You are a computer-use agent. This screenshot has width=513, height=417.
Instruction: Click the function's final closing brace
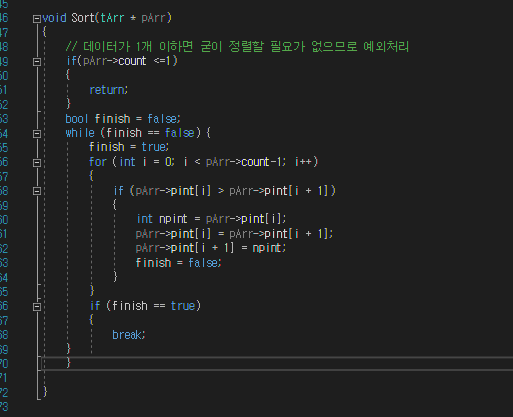pyautogui.click(x=45, y=392)
